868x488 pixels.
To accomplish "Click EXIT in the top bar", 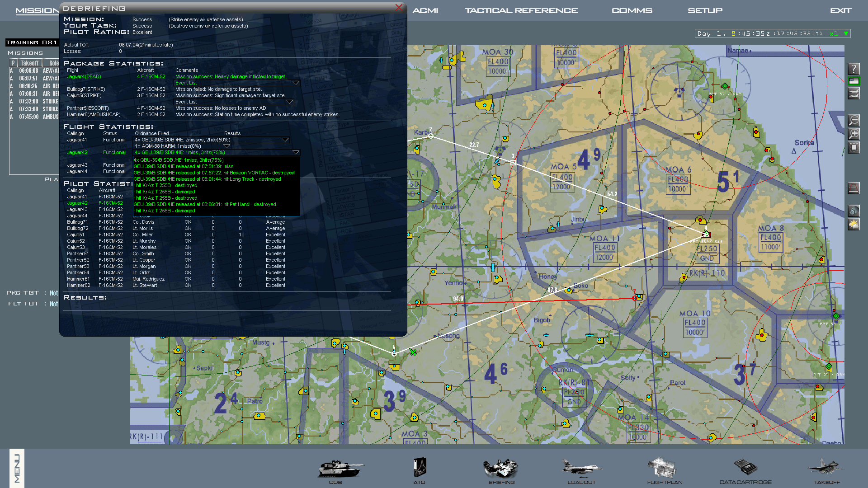I will 840,10.
